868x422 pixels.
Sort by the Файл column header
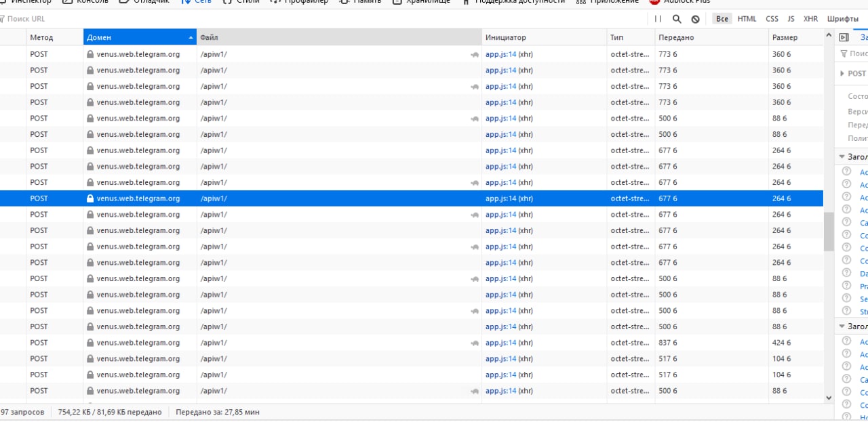tap(339, 37)
